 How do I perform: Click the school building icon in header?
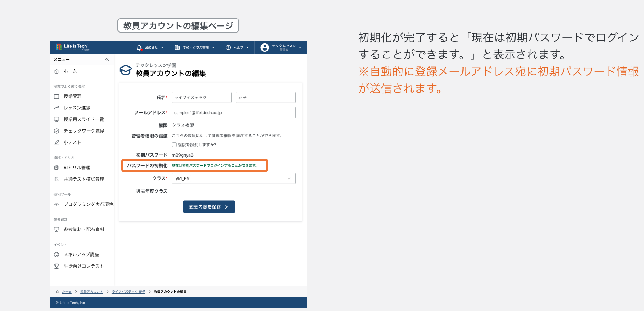tap(177, 47)
